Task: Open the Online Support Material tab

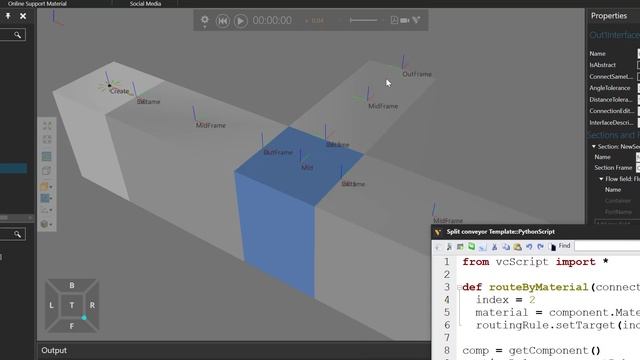Action: tap(37, 4)
